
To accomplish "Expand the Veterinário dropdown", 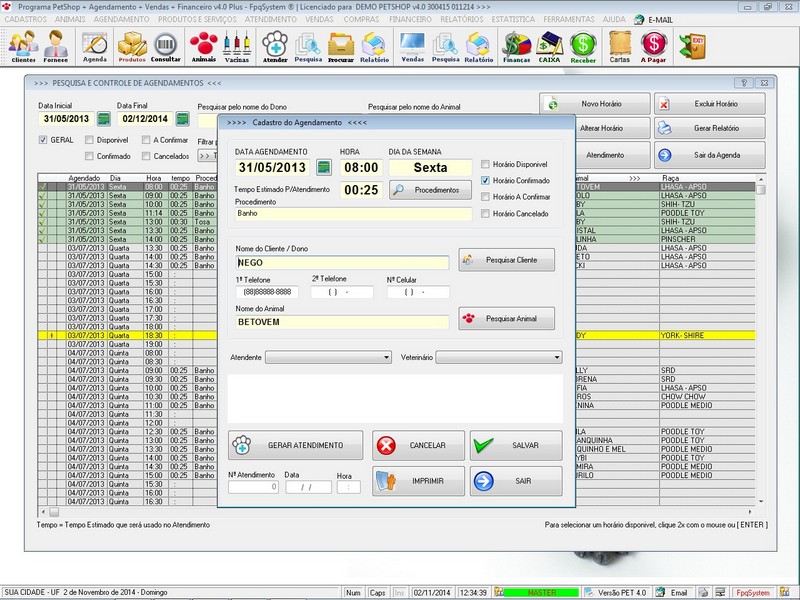I will coord(556,358).
